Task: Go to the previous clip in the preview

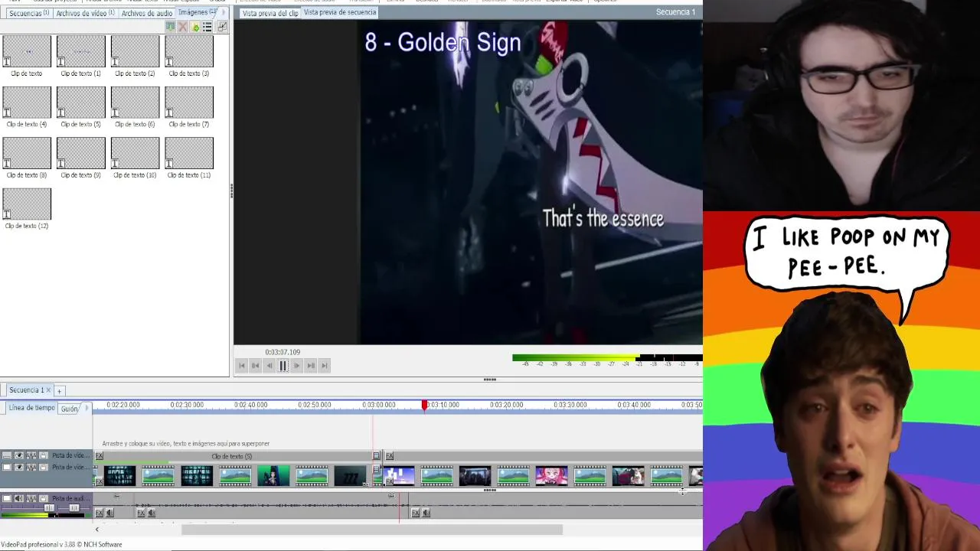Action: tap(256, 366)
